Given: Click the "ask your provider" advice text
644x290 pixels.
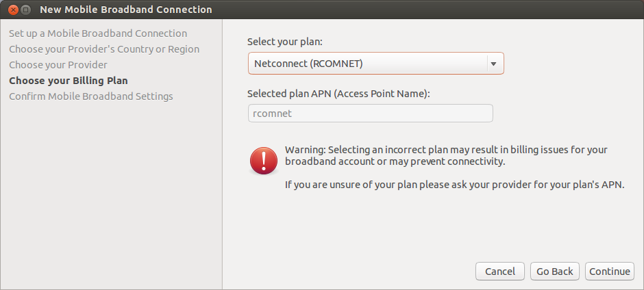Looking at the screenshot, I should (455, 185).
